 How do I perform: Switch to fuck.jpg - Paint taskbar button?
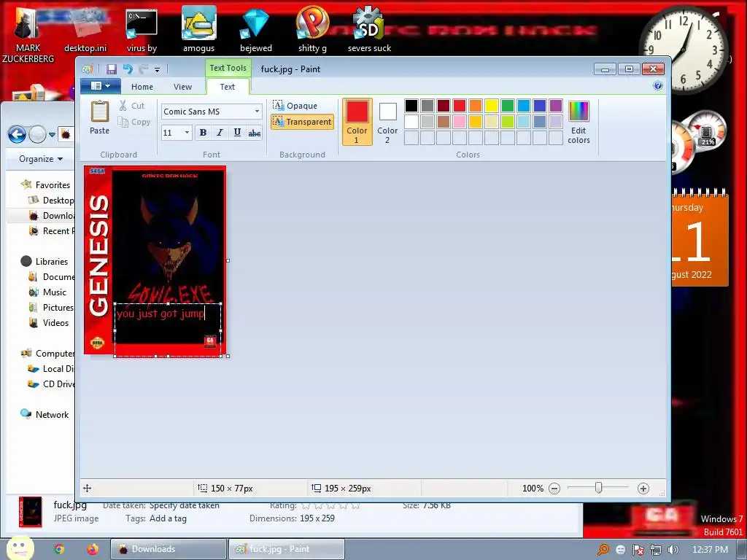(x=287, y=549)
